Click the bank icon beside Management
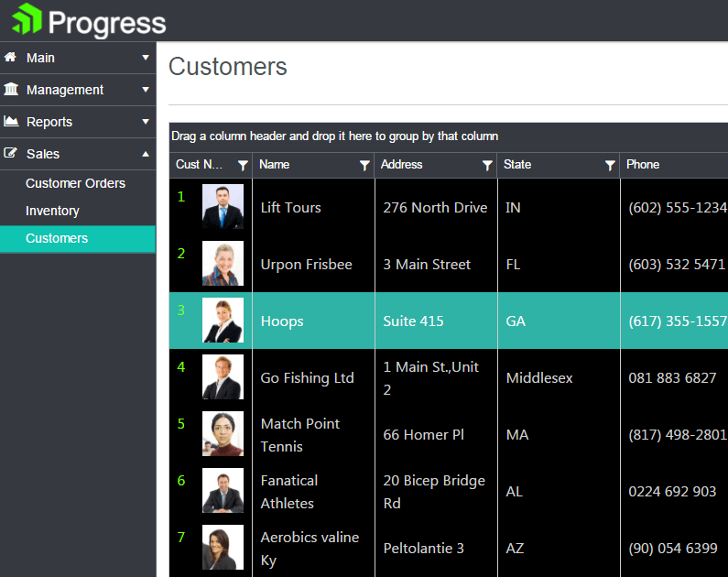Screen dimensions: 728x577 click(x=11, y=90)
